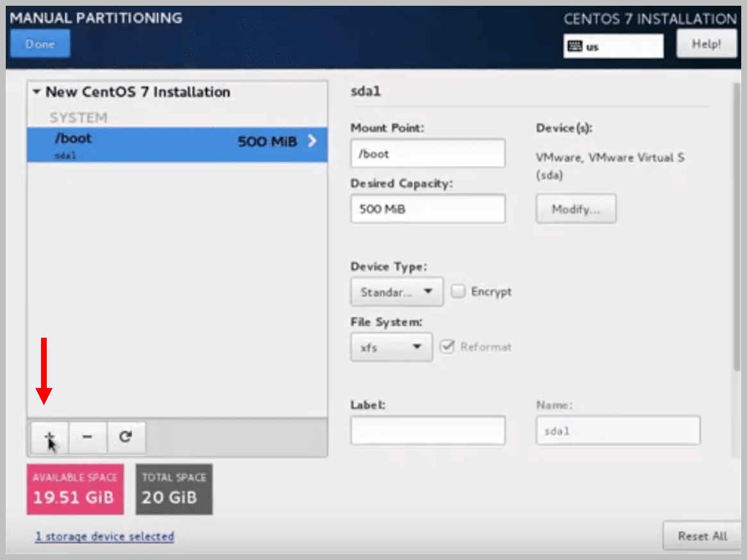Screen dimensions: 747x560
Task: Click the Mount Point input field
Action: point(427,153)
